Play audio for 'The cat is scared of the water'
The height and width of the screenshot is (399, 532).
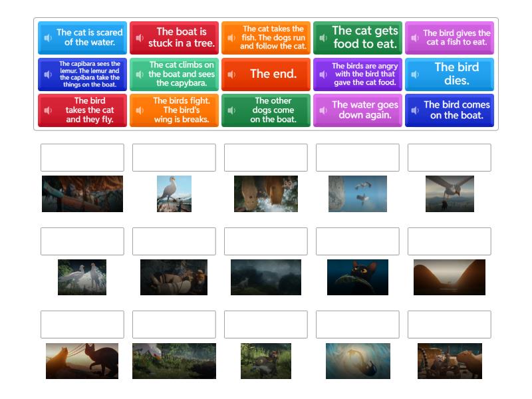point(48,38)
